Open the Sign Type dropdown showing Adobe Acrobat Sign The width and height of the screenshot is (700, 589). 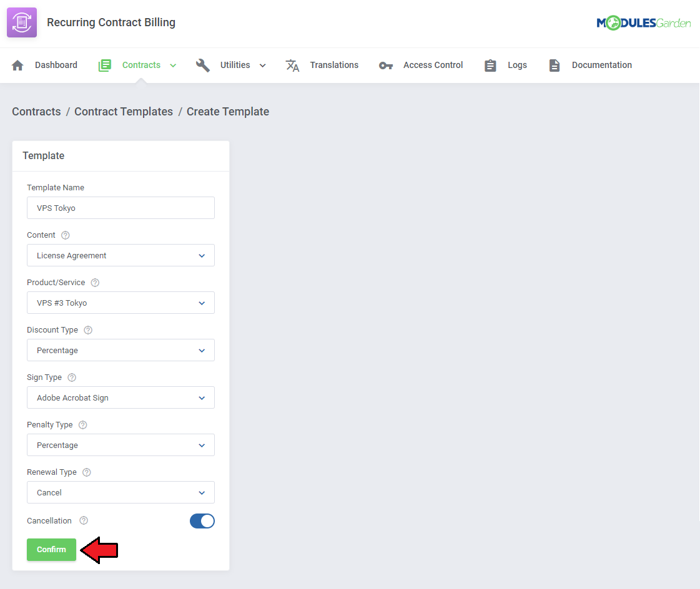[121, 397]
